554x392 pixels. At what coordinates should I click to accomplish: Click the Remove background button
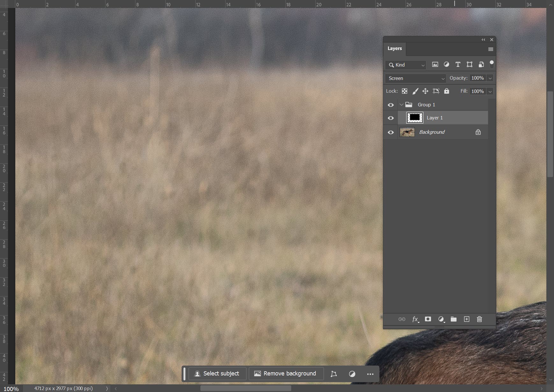point(285,374)
